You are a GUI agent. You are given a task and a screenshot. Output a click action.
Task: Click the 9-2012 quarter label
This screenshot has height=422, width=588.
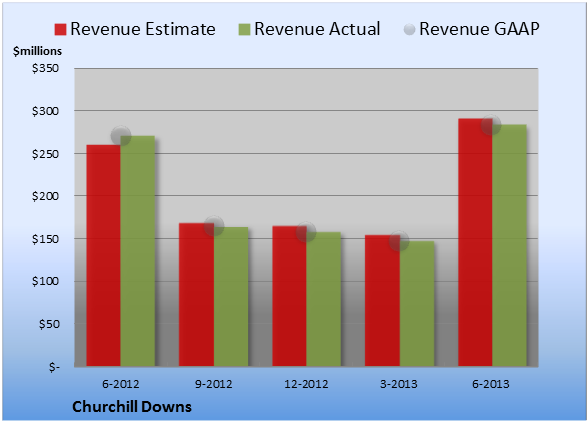pos(214,384)
